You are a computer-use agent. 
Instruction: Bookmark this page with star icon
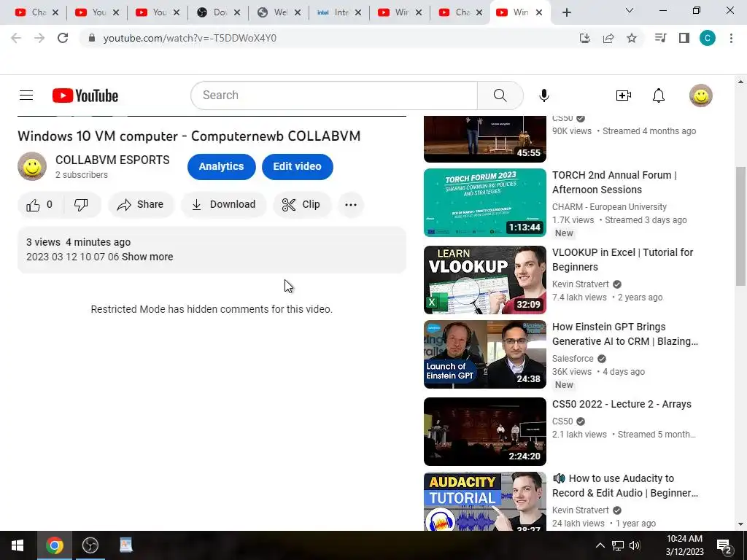click(x=632, y=38)
